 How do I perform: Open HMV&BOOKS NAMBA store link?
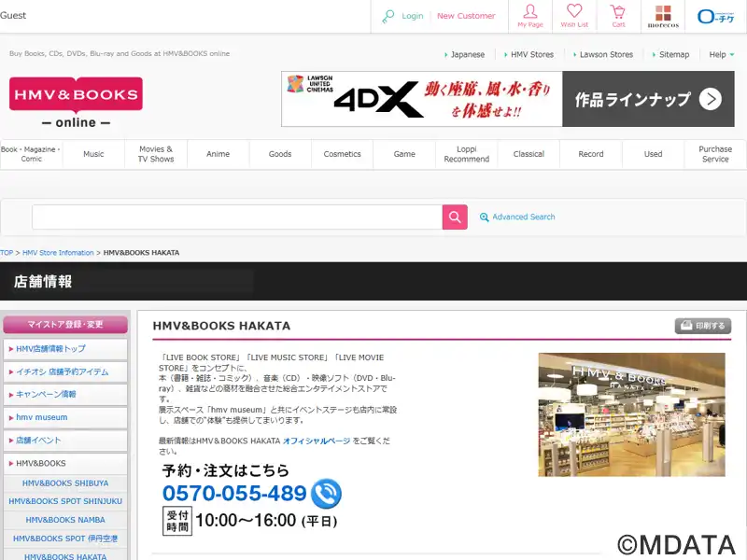click(65, 520)
